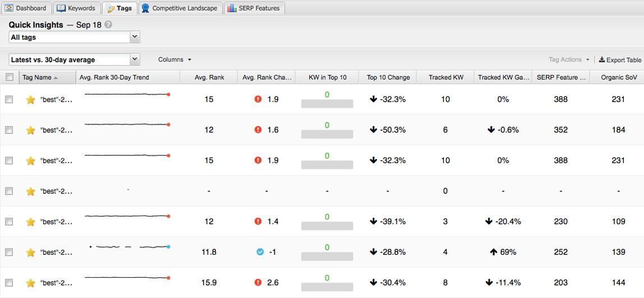Open the Quick Insights help question-mark icon
Viewport: 644px width, 298px height.
(108, 25)
